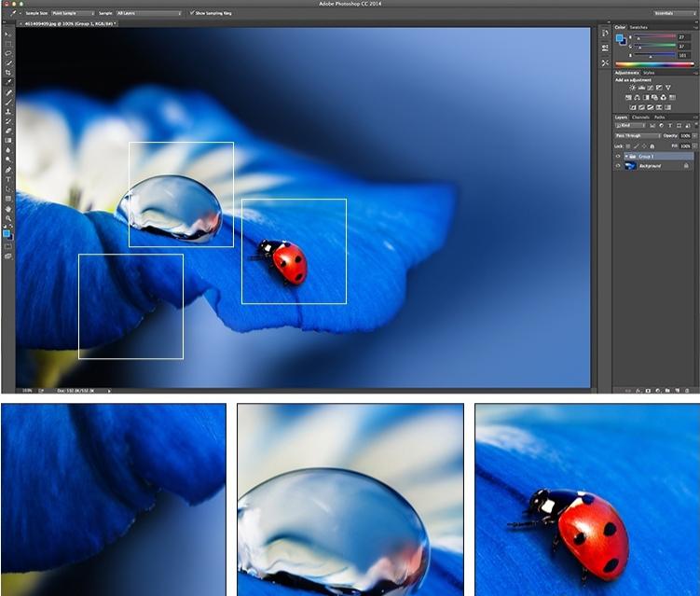This screenshot has height=596, width=700.
Task: Click the foreground color swatch in toolbar
Action: tap(7, 233)
